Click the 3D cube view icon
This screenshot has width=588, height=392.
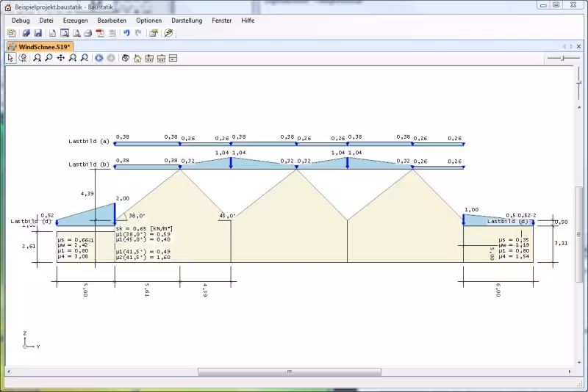pyautogui.click(x=126, y=58)
